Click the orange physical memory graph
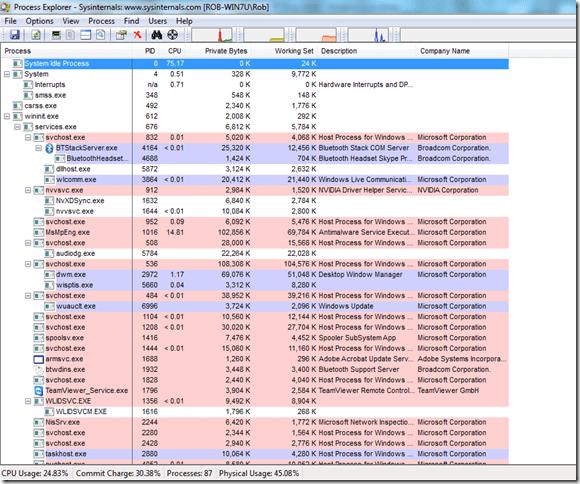The width and height of the screenshot is (580, 484). [x=316, y=35]
